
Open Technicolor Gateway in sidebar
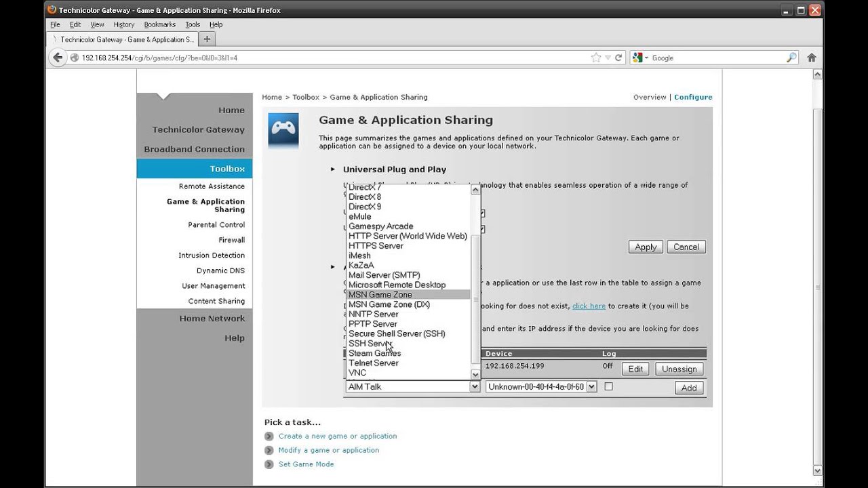(x=199, y=129)
